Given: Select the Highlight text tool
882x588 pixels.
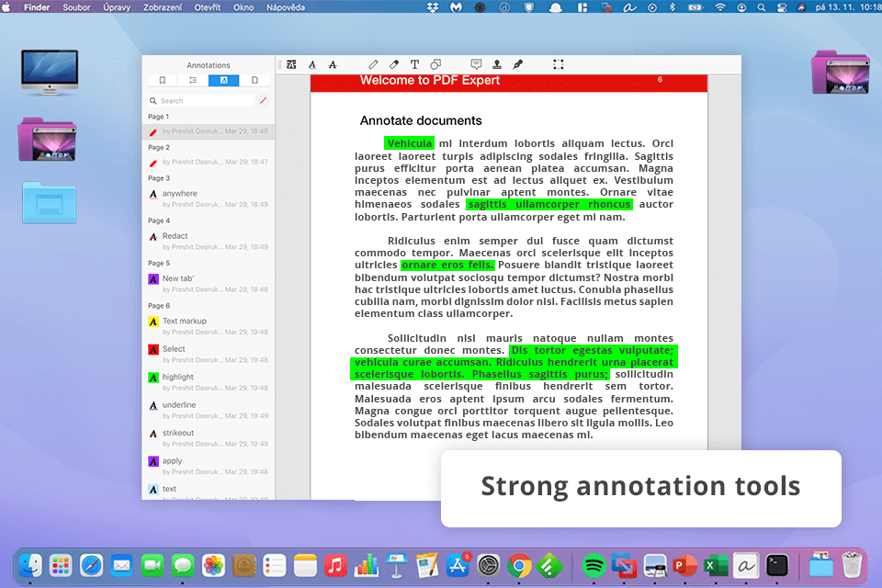Looking at the screenshot, I should point(291,65).
